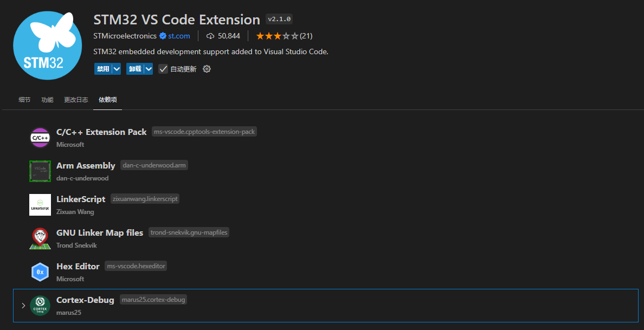Open the dropdown arrow next to 禁用

click(116, 69)
